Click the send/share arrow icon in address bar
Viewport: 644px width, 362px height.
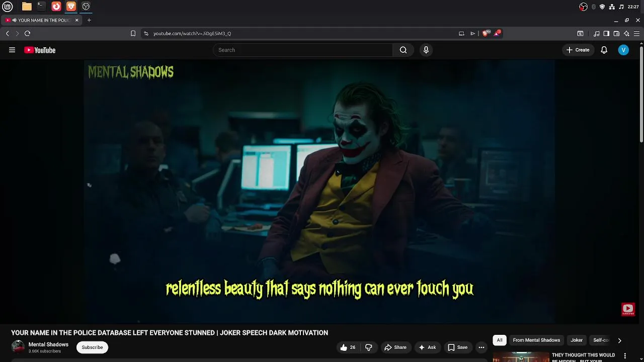472,34
